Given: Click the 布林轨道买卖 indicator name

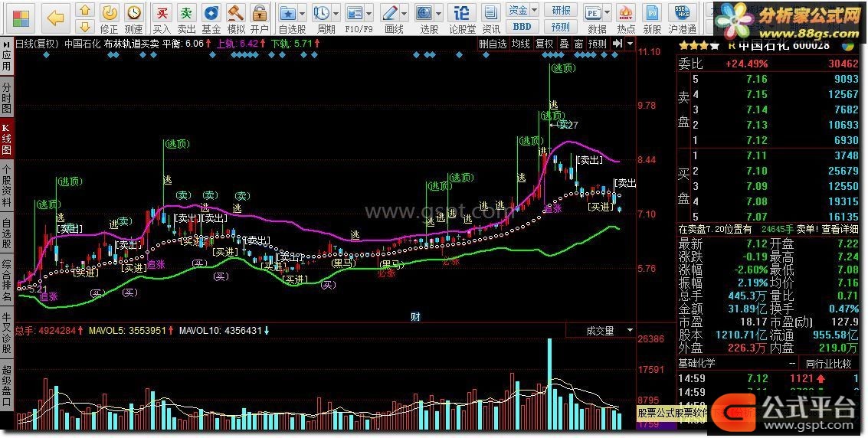Looking at the screenshot, I should (132, 44).
